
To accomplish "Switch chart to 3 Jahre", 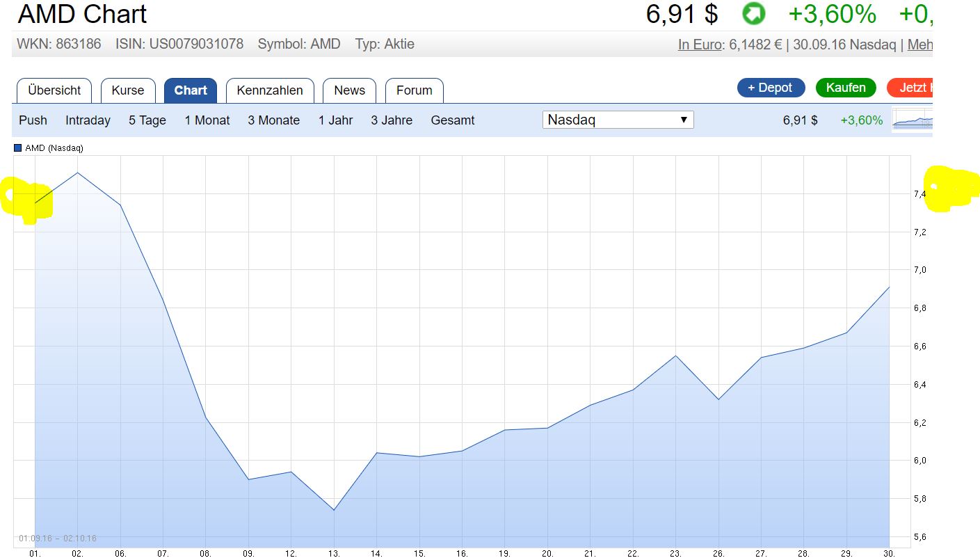I will click(392, 120).
